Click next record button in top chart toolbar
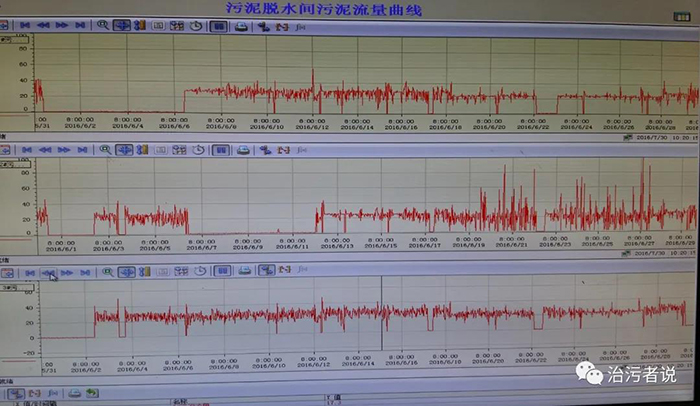Screen dimensions: 700x406 point(62,24)
